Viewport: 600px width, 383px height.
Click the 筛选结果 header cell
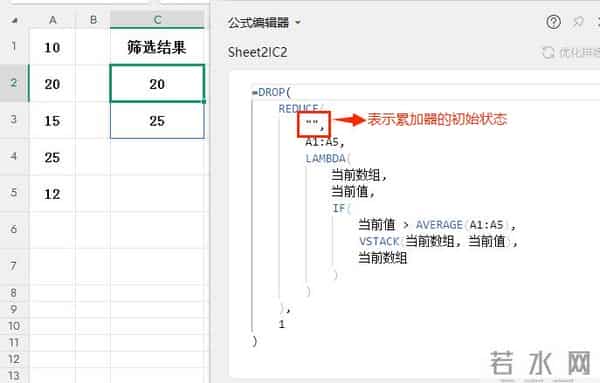click(x=157, y=47)
